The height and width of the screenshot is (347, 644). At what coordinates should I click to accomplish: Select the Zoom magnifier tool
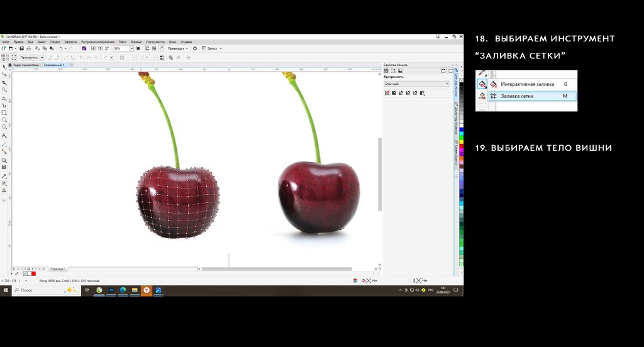tap(4, 90)
